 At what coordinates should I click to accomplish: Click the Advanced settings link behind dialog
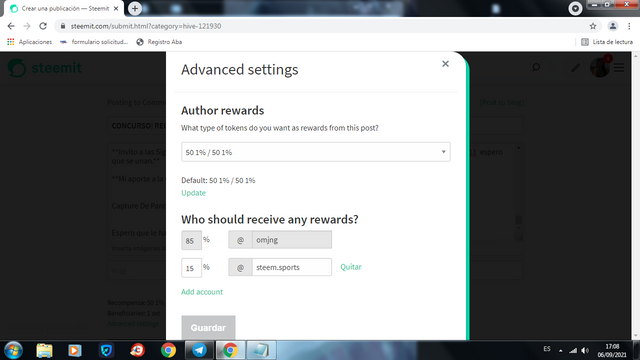click(x=133, y=324)
